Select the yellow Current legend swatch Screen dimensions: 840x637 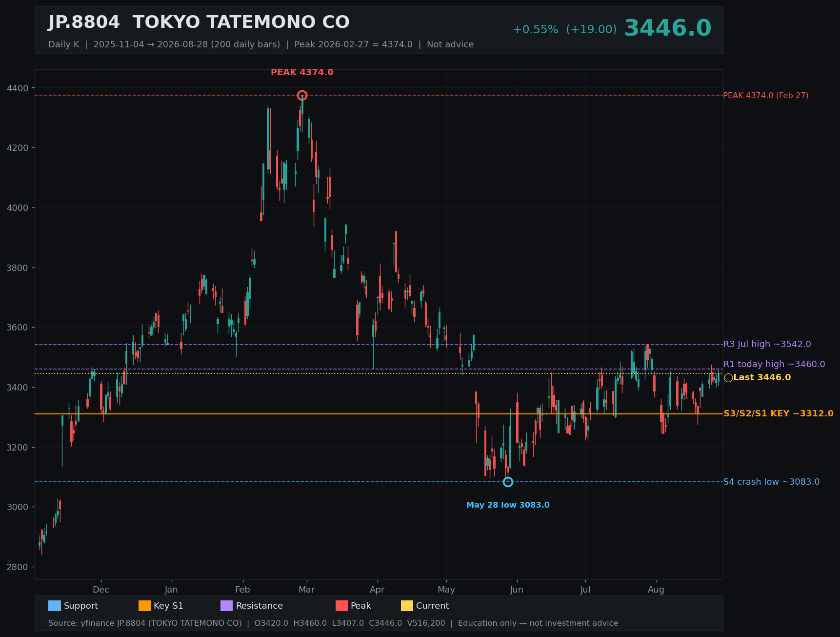[407, 606]
